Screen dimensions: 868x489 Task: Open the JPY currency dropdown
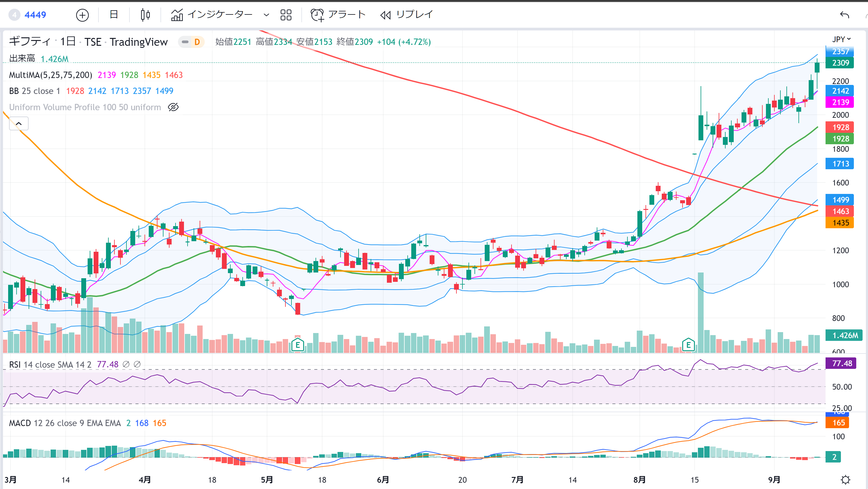[842, 39]
